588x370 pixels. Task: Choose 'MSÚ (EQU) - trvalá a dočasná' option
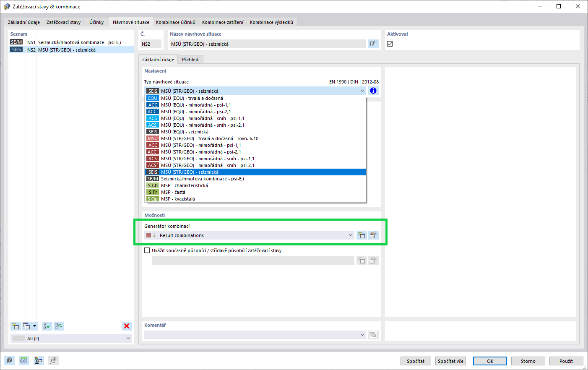point(255,98)
